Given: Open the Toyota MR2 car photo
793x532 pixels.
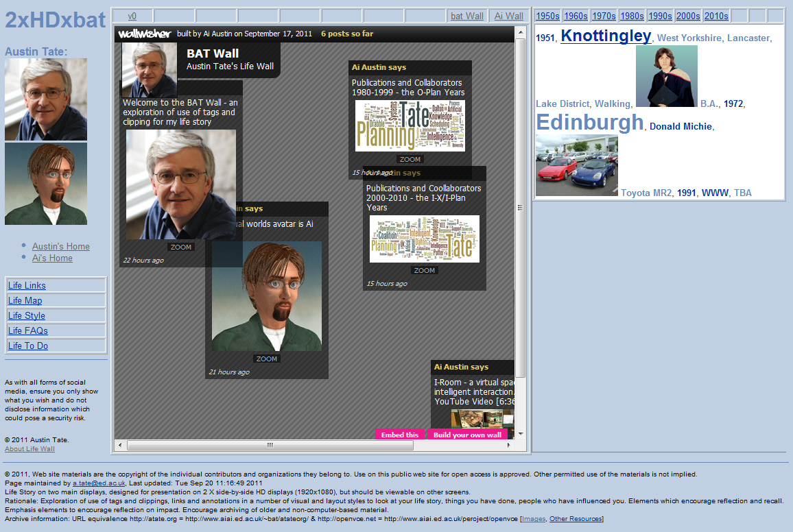Looking at the screenshot, I should [576, 166].
